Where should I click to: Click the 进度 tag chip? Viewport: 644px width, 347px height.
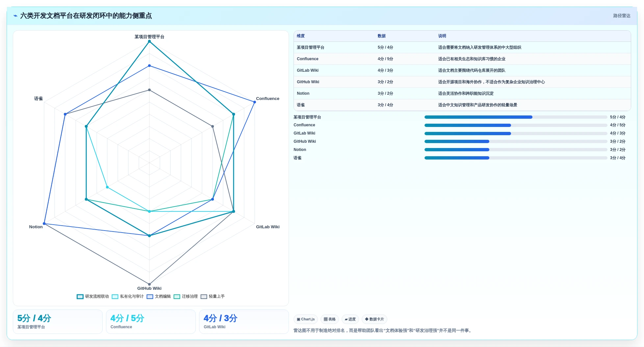coord(350,319)
